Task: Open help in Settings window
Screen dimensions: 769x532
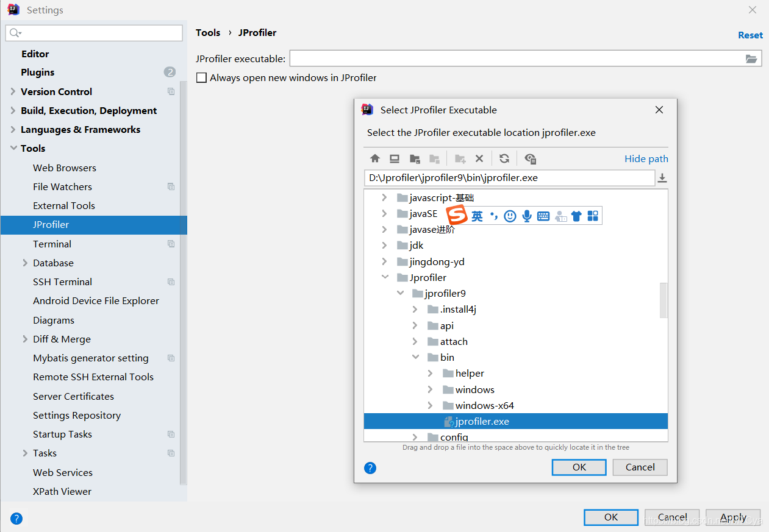Action: (x=16, y=519)
